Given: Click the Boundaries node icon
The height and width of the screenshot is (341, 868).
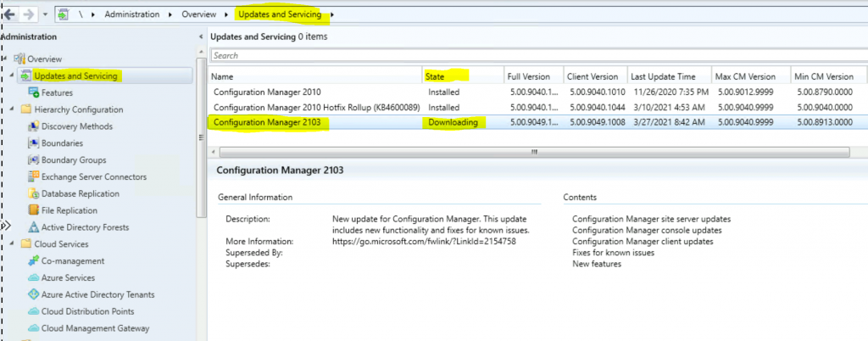Looking at the screenshot, I should coord(33,143).
